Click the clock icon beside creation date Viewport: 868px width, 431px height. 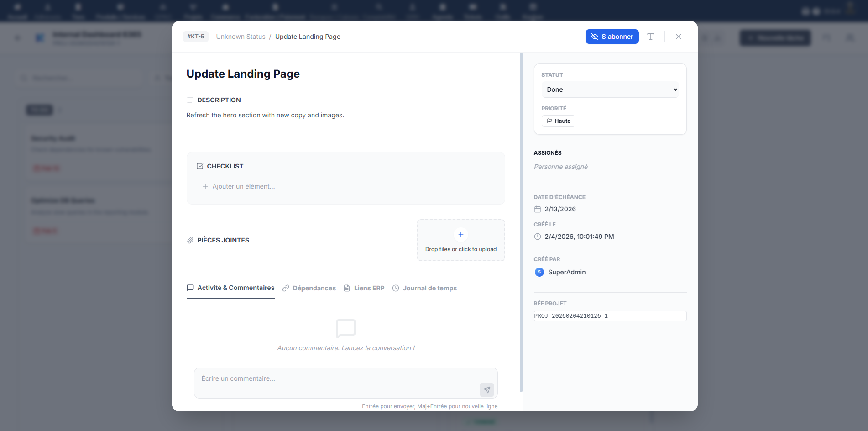tap(537, 237)
